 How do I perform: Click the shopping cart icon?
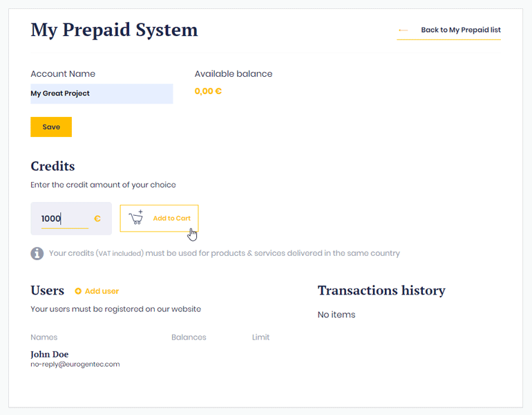(x=136, y=218)
